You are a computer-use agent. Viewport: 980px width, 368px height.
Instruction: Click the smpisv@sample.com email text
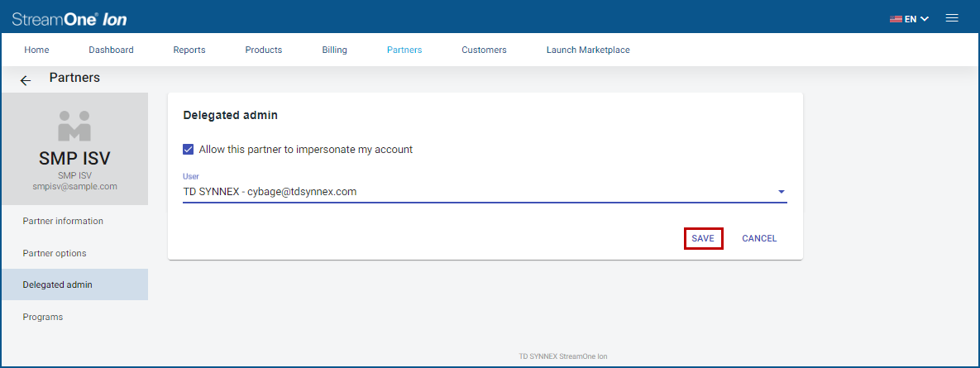(x=74, y=186)
